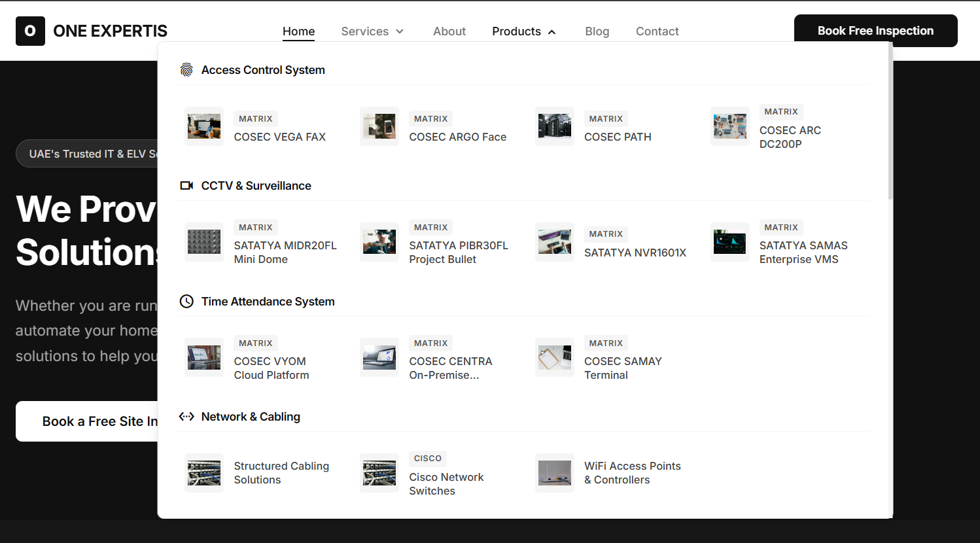
Task: Open the COSEC VEGA FAX product thumbnail
Action: point(204,126)
